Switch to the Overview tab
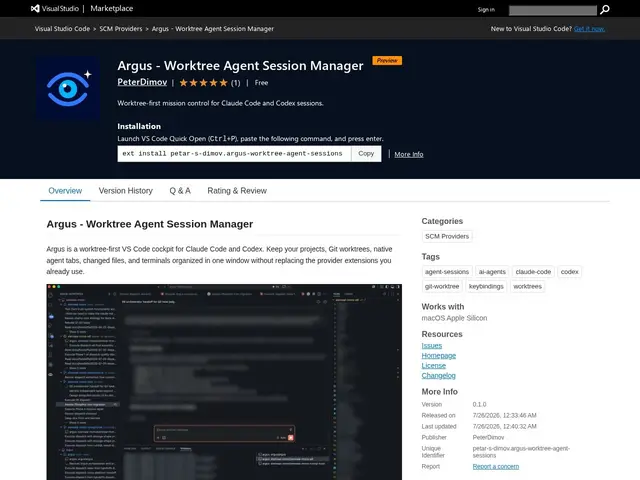 pos(65,191)
